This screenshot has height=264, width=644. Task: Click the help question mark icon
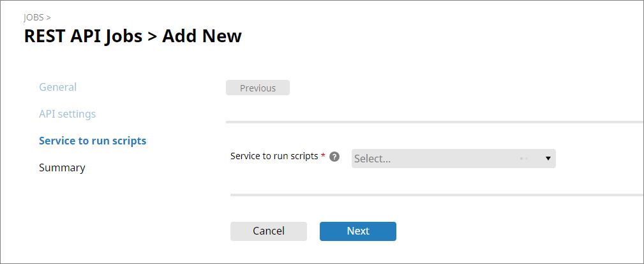334,157
